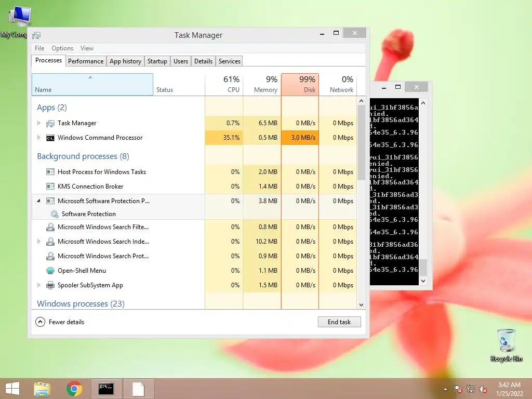Click the Action Center flag tray icon
Screen dimensions: 532x399
[x=458, y=389]
